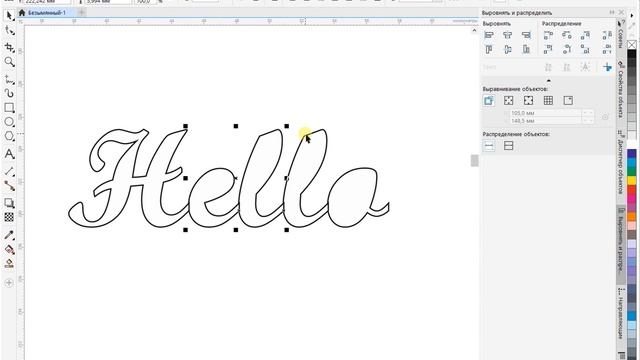Pick the yellow swatch in palette
The image size is (640, 360).
[x=632, y=180]
